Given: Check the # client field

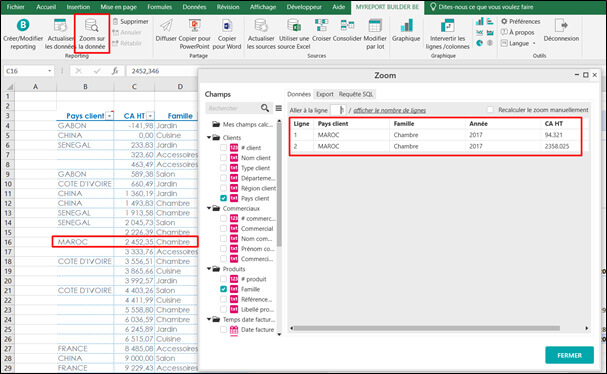Looking at the screenshot, I should point(223,148).
